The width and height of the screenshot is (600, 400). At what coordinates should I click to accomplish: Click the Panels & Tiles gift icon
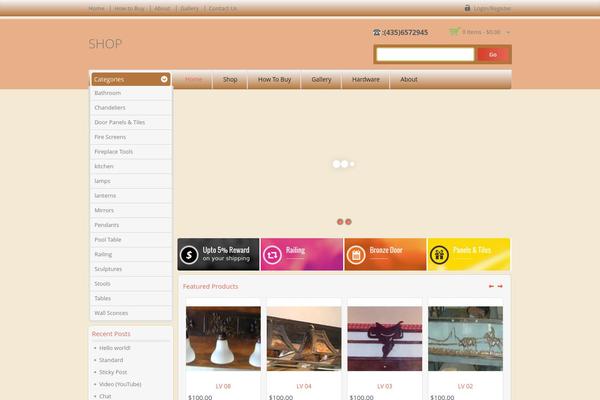pyautogui.click(x=439, y=255)
